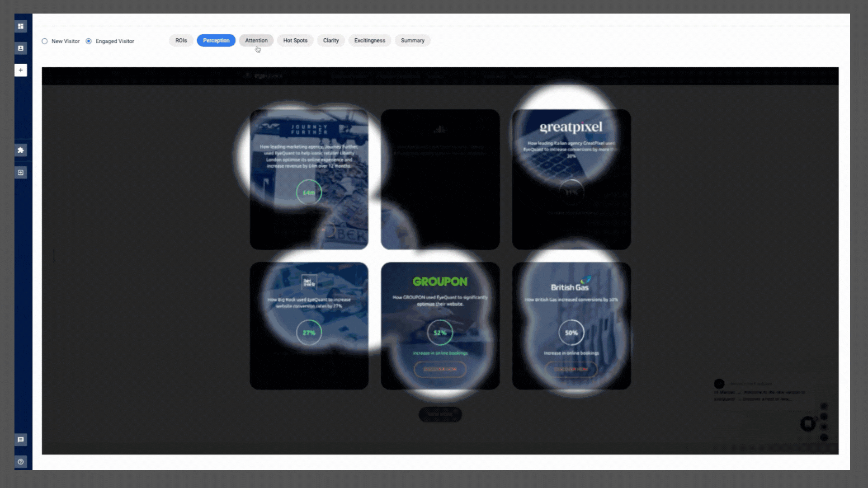Open the Attention tab
This screenshot has height=488, width=868.
click(256, 40)
